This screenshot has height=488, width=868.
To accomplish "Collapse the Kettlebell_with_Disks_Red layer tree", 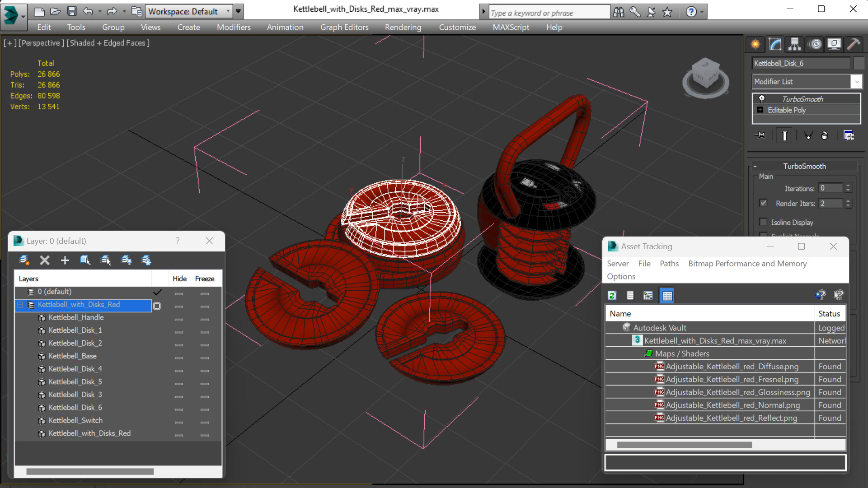I will (20, 305).
